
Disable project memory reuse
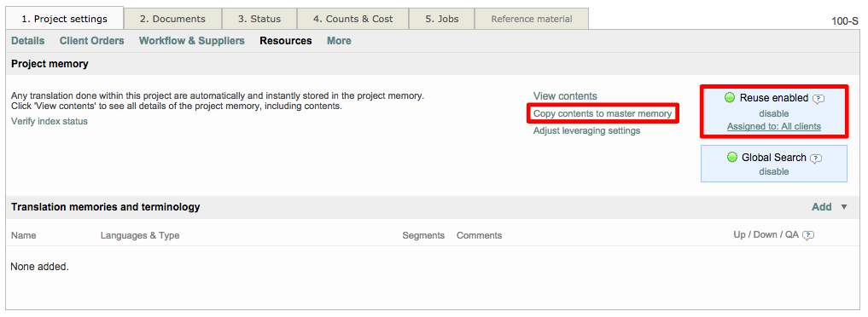[774, 113]
